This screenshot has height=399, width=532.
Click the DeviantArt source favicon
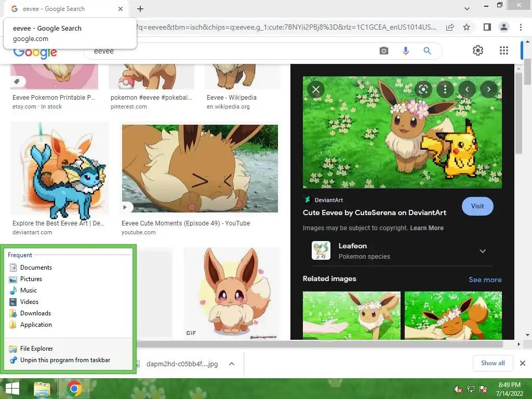coord(307,200)
